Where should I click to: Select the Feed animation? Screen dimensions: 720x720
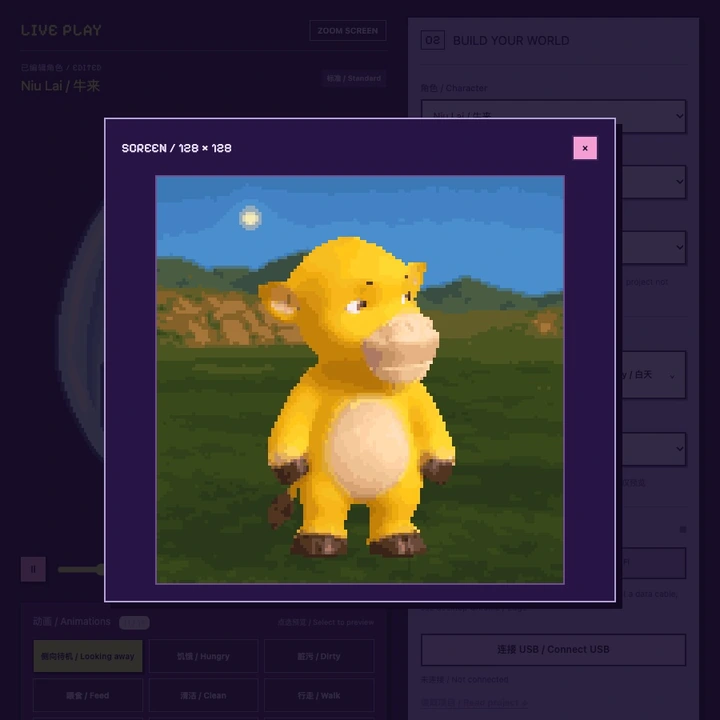click(x=88, y=695)
